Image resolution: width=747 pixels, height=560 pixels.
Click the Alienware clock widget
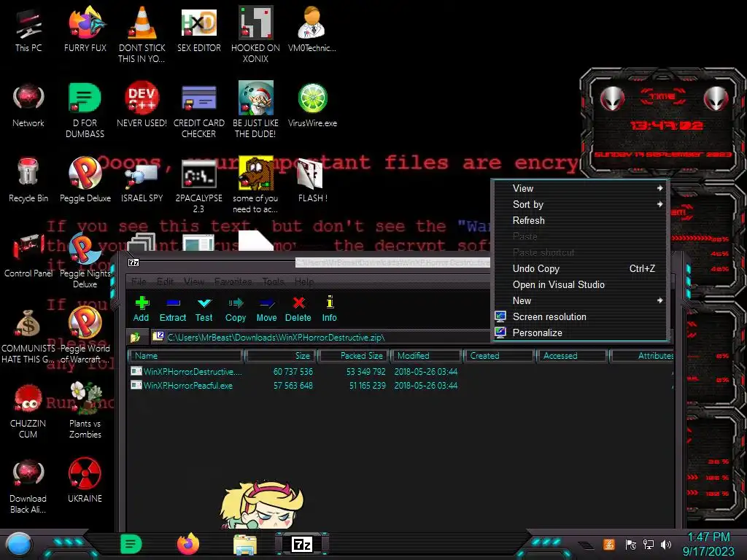(663, 122)
